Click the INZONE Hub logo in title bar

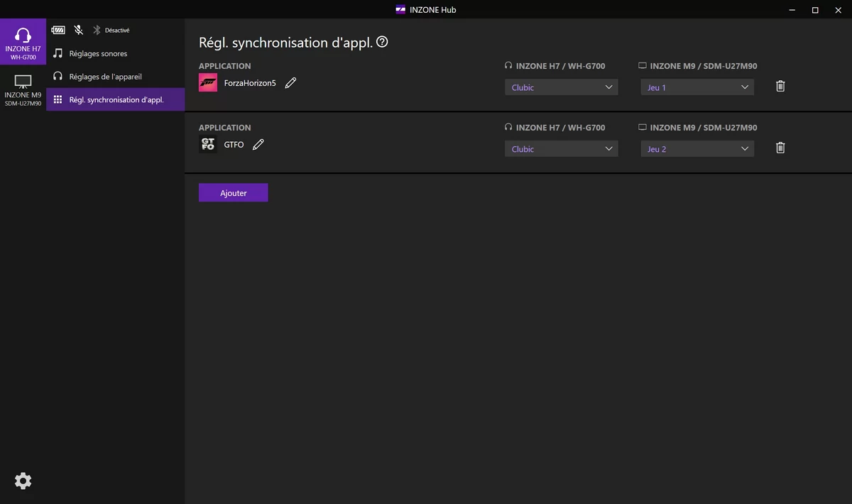pos(400,10)
